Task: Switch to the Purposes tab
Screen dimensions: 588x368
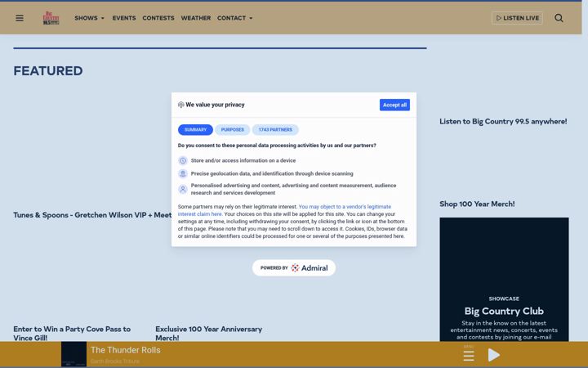Action: pyautogui.click(x=233, y=129)
